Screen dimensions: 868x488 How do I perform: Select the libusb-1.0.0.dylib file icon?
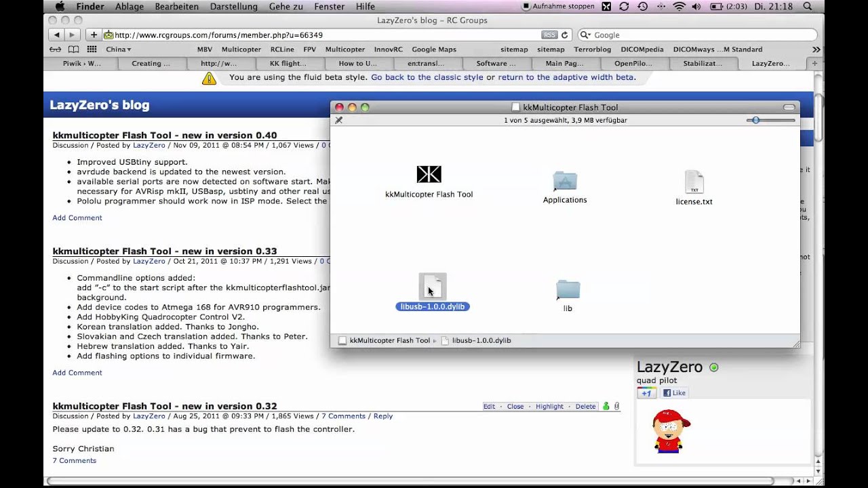pyautogui.click(x=433, y=286)
